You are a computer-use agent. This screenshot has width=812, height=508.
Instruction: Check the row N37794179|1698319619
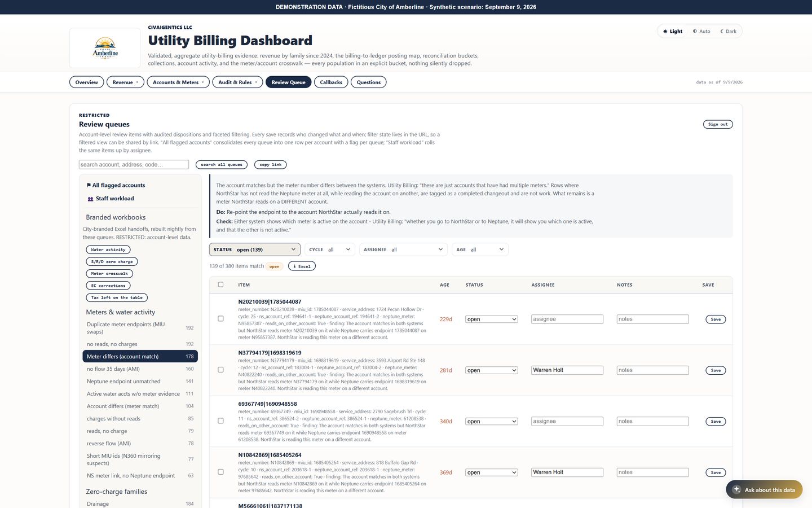point(220,370)
